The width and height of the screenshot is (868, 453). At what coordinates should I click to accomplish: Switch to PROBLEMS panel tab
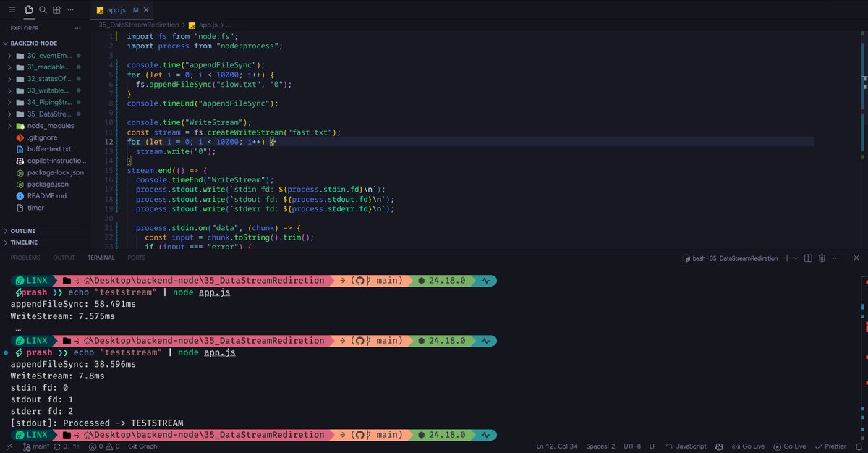click(25, 258)
